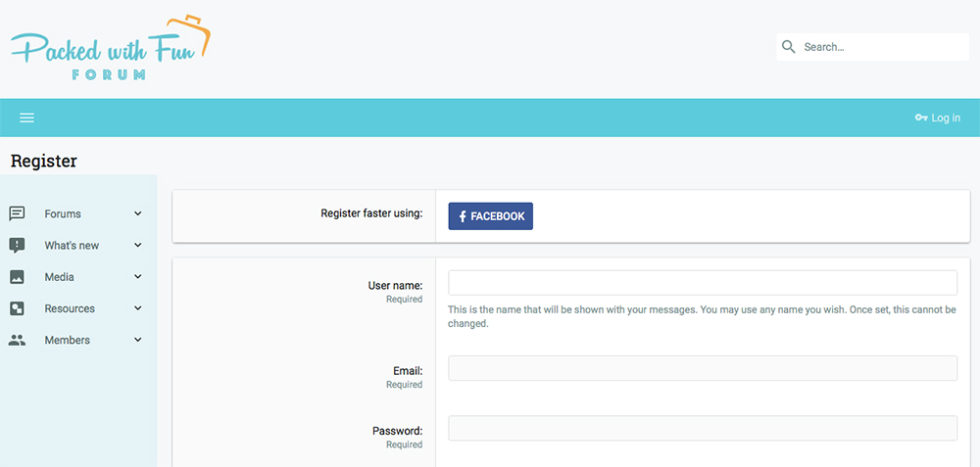Image resolution: width=980 pixels, height=467 pixels.
Task: Focus the User name input field
Action: coord(703,283)
